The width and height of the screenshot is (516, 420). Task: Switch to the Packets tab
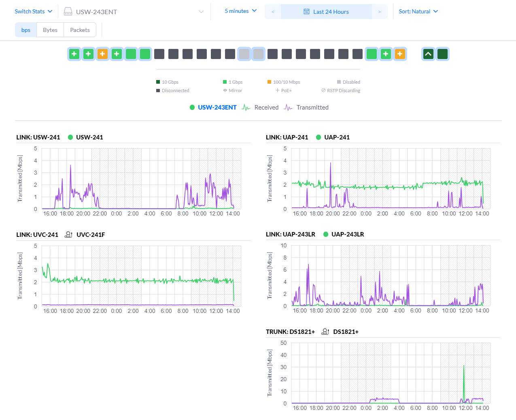[80, 30]
